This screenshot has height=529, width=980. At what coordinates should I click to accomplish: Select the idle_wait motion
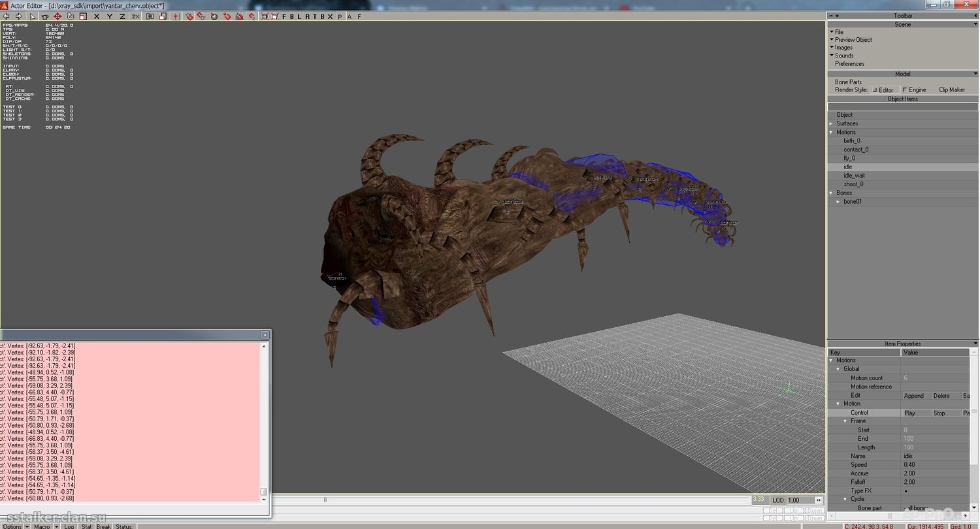854,175
